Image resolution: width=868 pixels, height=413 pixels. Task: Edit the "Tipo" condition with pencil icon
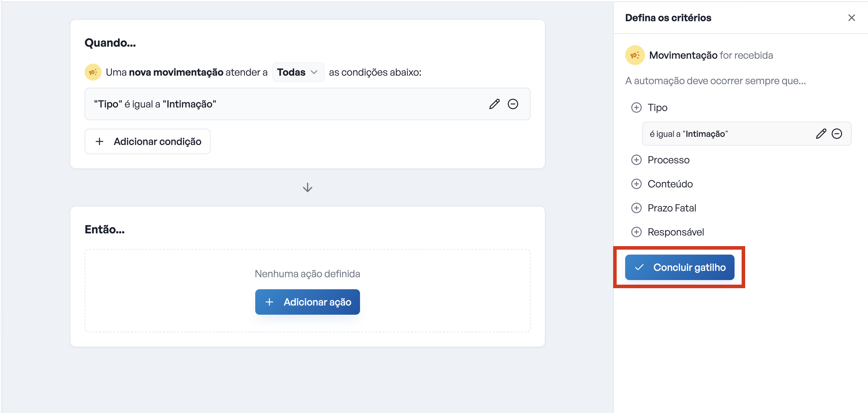click(494, 104)
